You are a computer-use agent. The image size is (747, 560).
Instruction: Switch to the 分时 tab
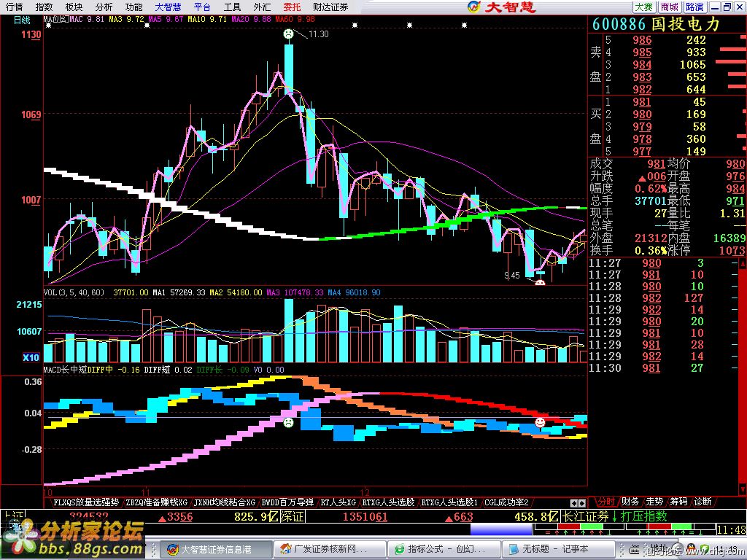click(605, 502)
